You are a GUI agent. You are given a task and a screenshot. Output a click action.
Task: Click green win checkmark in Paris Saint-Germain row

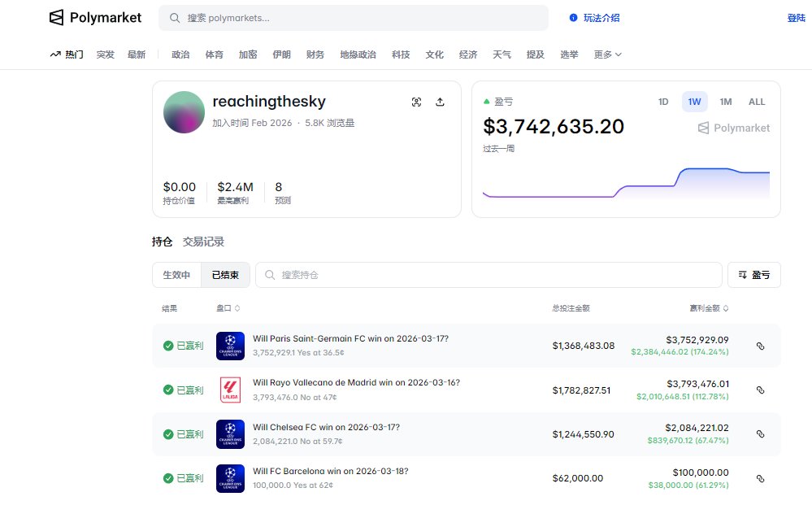168,346
